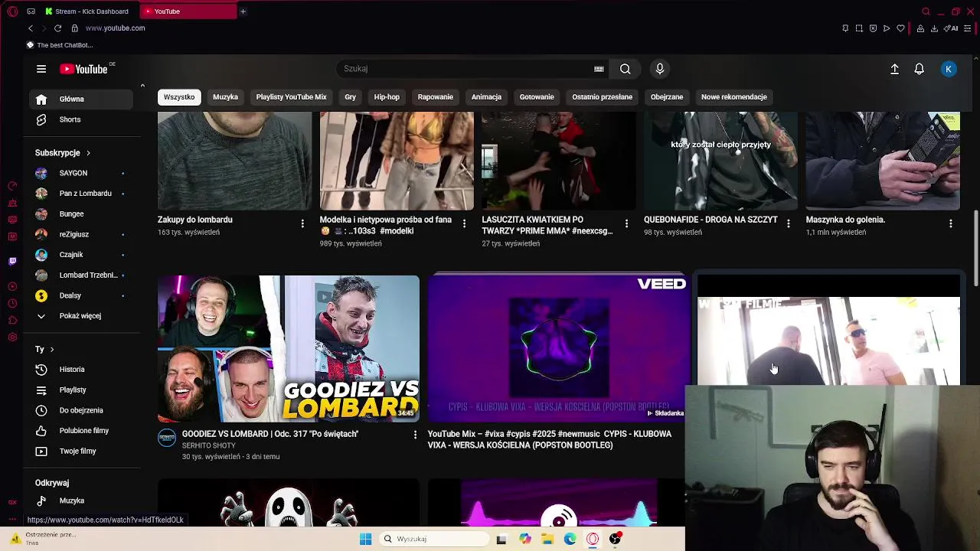Select the Animacja filter chip
The image size is (980, 551).
coord(486,97)
